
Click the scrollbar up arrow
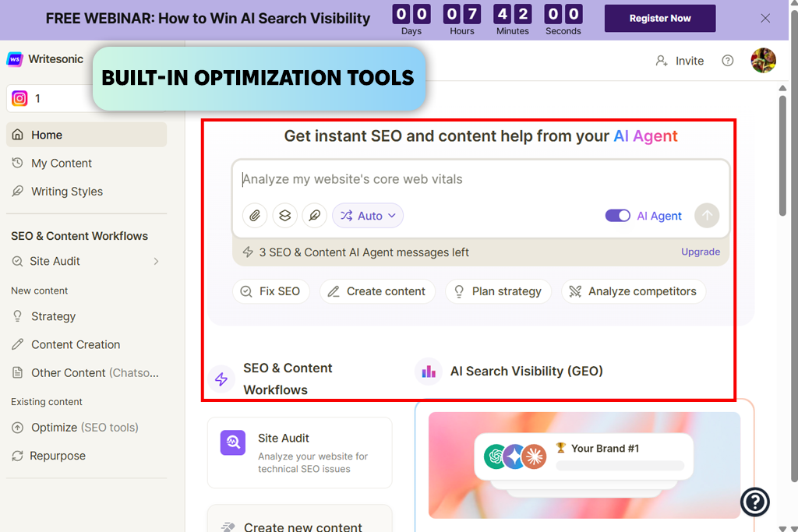pyautogui.click(x=782, y=88)
